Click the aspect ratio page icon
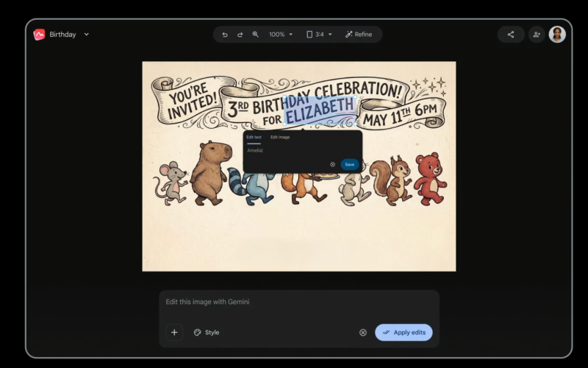Screen dimensions: 588x368 pos(309,35)
